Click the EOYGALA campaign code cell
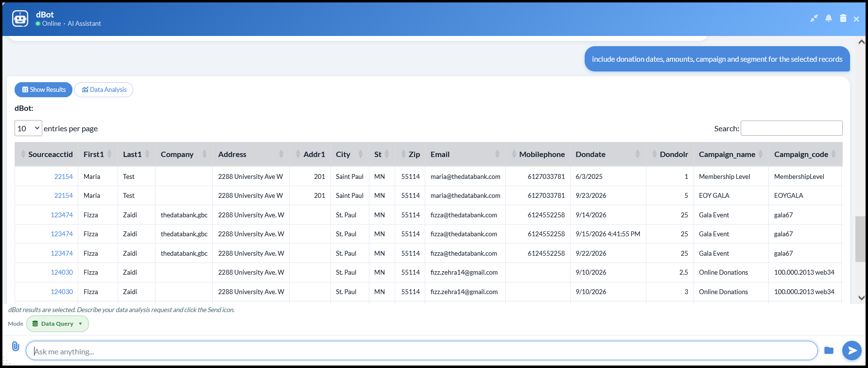Image resolution: width=868 pixels, height=368 pixels. 805,195
